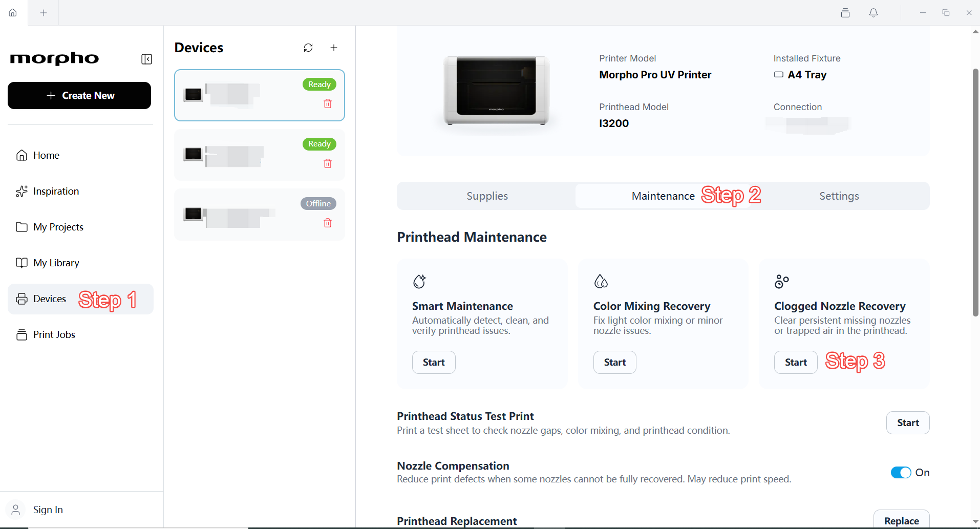Viewport: 980px width, 529px height.
Task: Switch to the Maintenance tab
Action: 663,196
